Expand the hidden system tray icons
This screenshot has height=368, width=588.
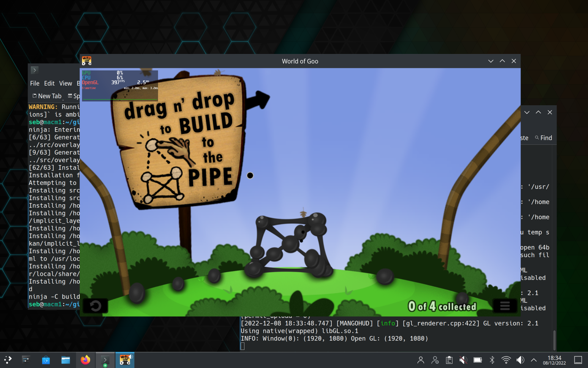coord(534,360)
